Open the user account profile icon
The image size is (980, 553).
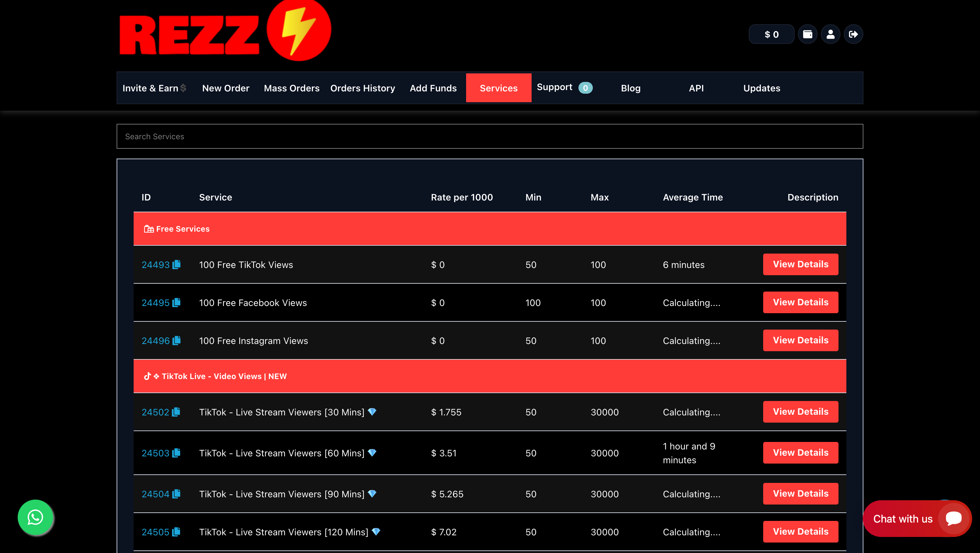[830, 34]
